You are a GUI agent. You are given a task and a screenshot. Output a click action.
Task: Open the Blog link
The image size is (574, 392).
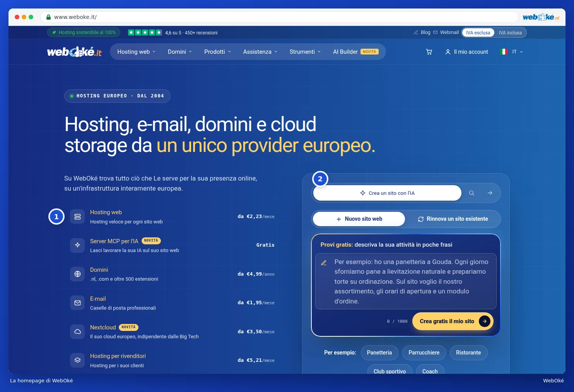[x=422, y=32]
